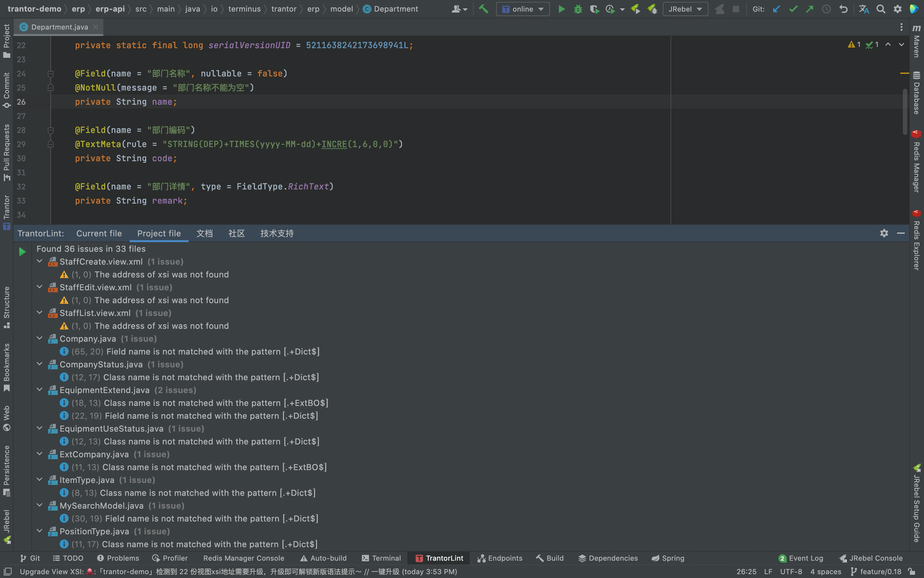Click the UTF-8 encoding status entry
This screenshot has height=578, width=924.
pyautogui.click(x=791, y=572)
